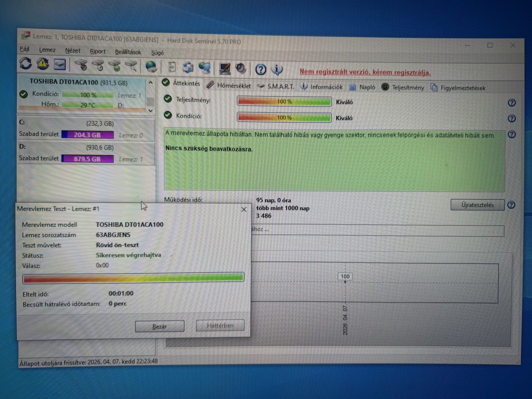Open help beside the green status text box
This screenshot has height=399, width=532.
(512, 135)
